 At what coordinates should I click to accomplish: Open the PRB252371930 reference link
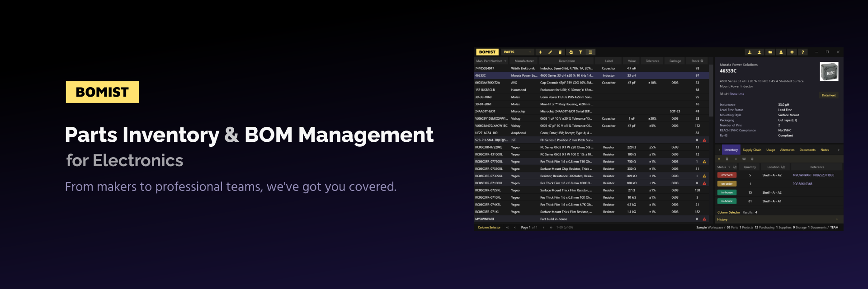pyautogui.click(x=824, y=175)
